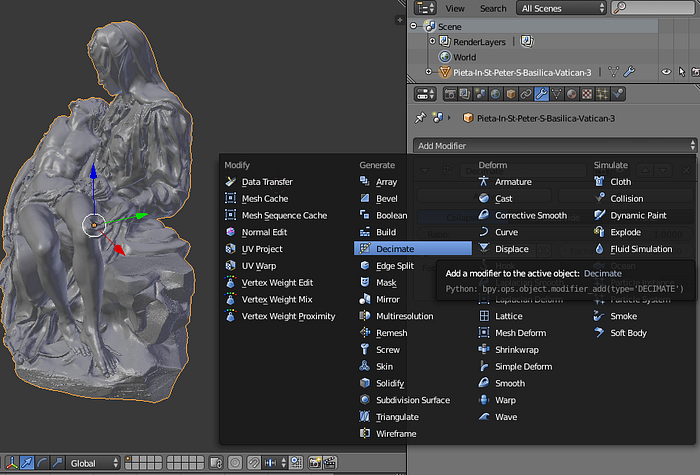Open the Material properties tab icon
The image size is (700, 475).
[571, 94]
